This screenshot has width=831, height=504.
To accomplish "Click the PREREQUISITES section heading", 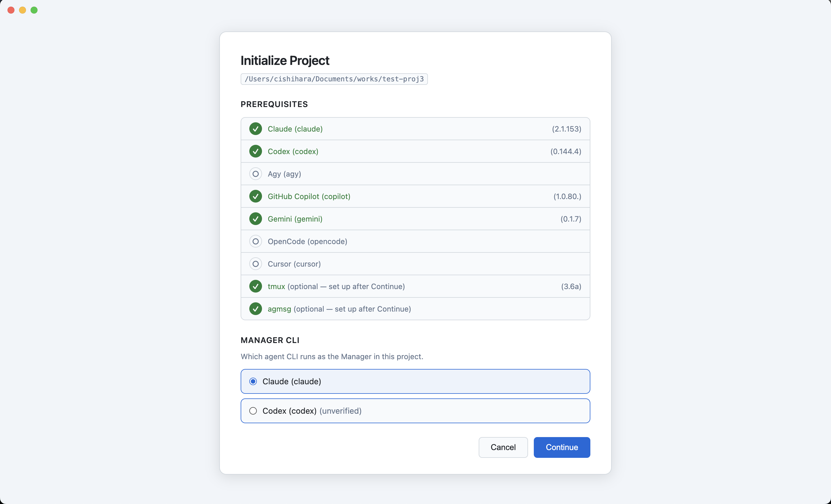I will point(274,104).
